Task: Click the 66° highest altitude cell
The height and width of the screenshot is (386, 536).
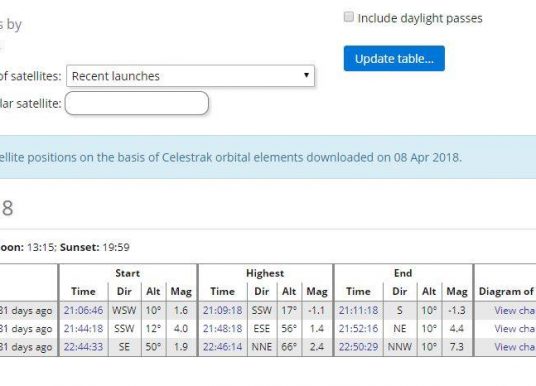Action: (x=289, y=347)
